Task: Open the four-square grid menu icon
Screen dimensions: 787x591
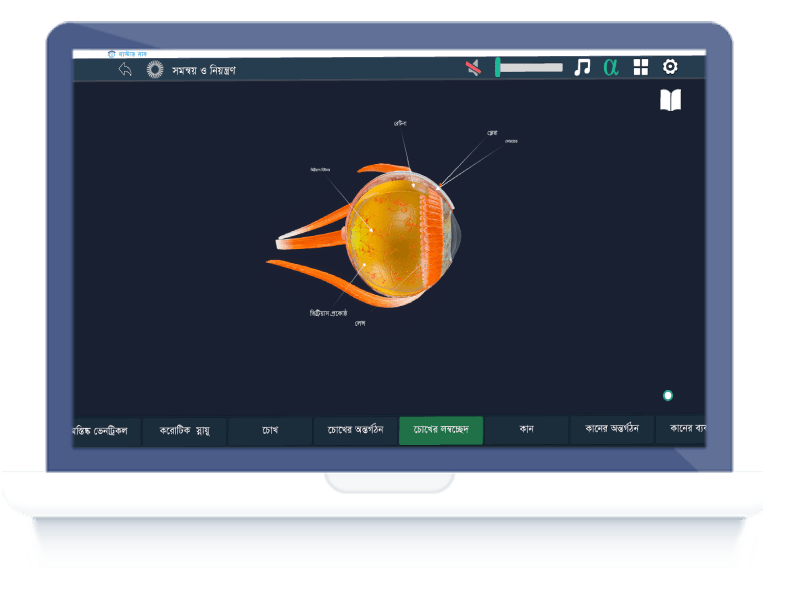Action: click(641, 67)
